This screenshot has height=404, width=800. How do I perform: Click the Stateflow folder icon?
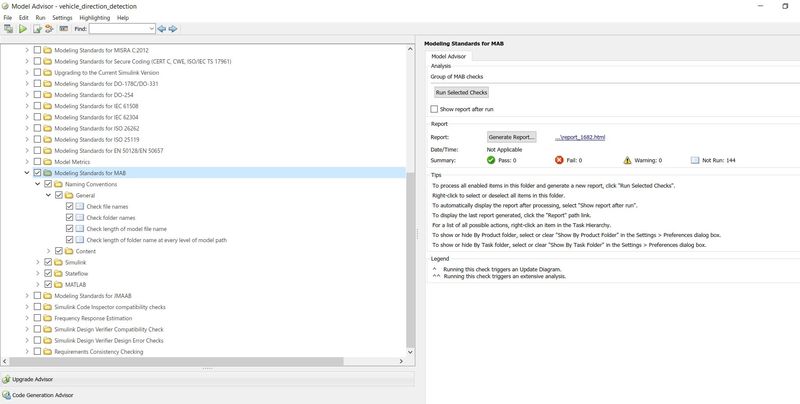coord(59,273)
